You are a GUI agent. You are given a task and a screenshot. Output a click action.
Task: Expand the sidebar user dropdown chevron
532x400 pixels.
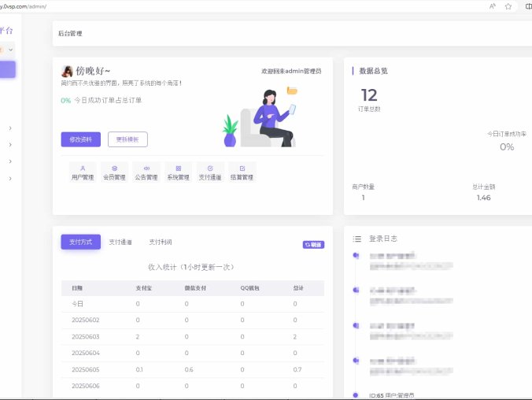click(x=11, y=50)
